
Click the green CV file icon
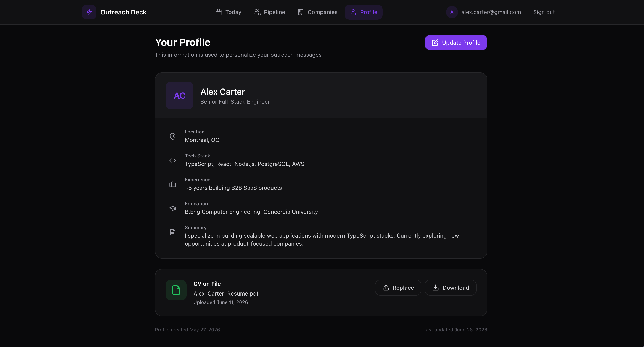(176, 290)
